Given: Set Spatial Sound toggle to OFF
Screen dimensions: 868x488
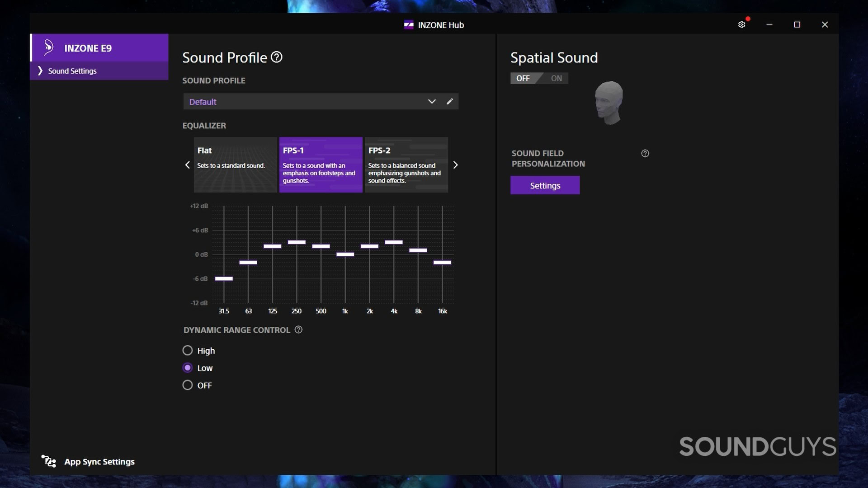Looking at the screenshot, I should 523,78.
